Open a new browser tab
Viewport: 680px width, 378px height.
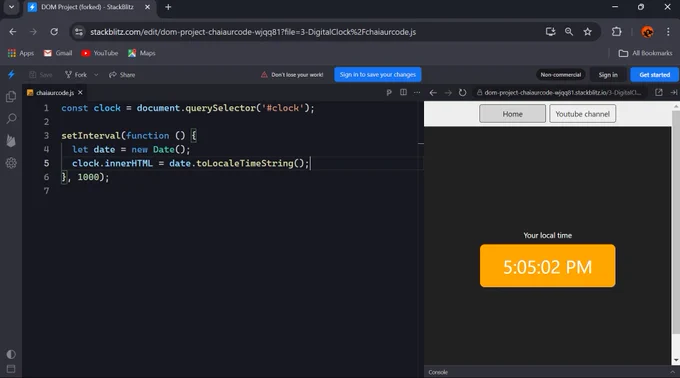(x=168, y=7)
